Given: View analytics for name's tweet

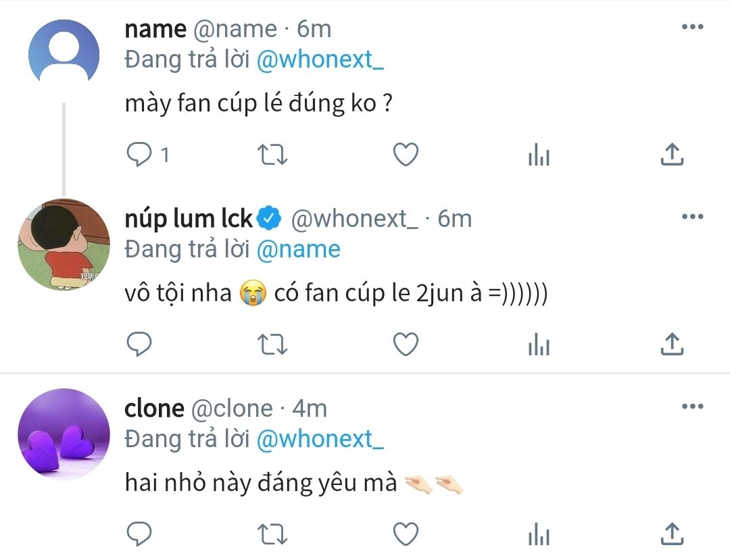Looking at the screenshot, I should pos(539,155).
